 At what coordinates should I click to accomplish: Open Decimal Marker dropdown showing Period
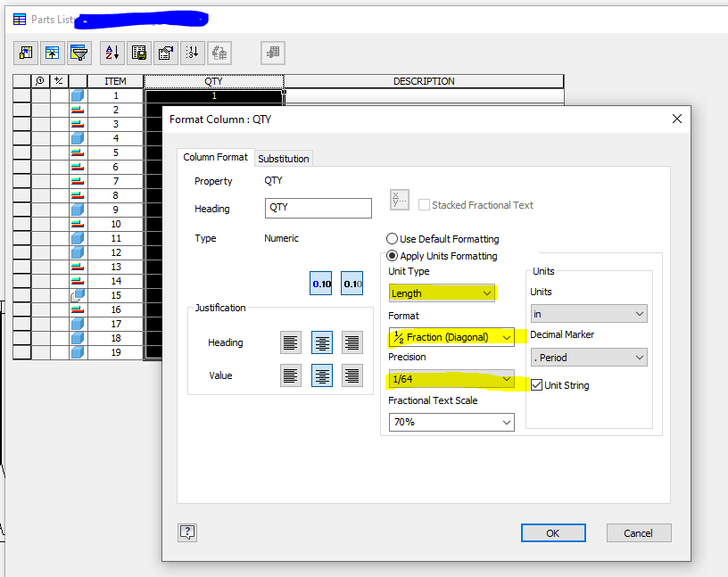pos(589,358)
